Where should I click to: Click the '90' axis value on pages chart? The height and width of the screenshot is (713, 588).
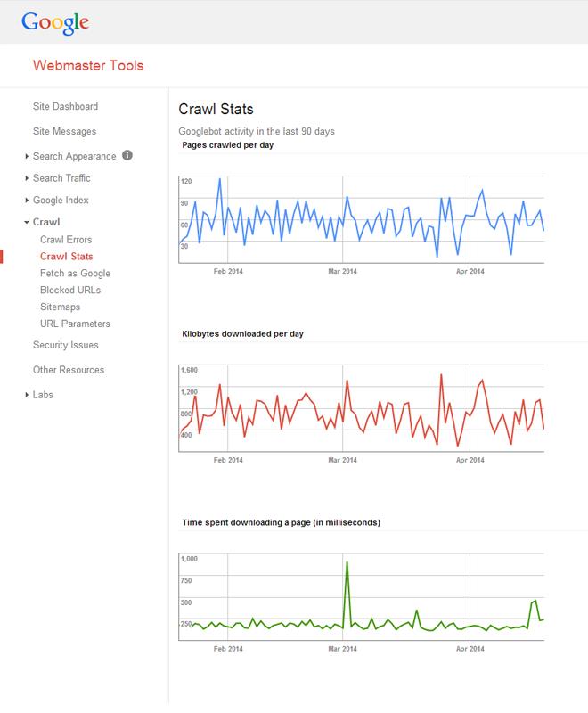(x=184, y=203)
